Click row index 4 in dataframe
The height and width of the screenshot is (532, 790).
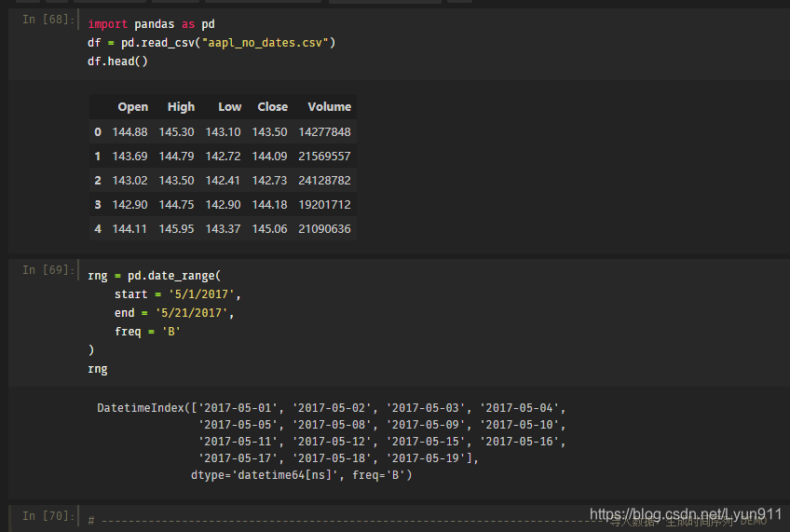[98, 228]
